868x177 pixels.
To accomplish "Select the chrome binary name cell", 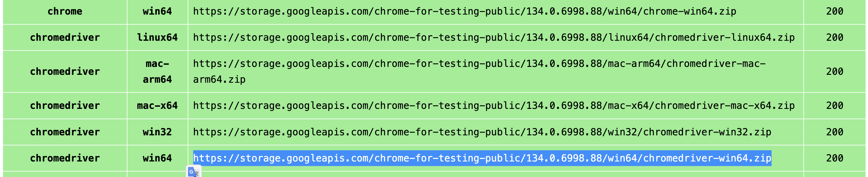I will pos(65,12).
